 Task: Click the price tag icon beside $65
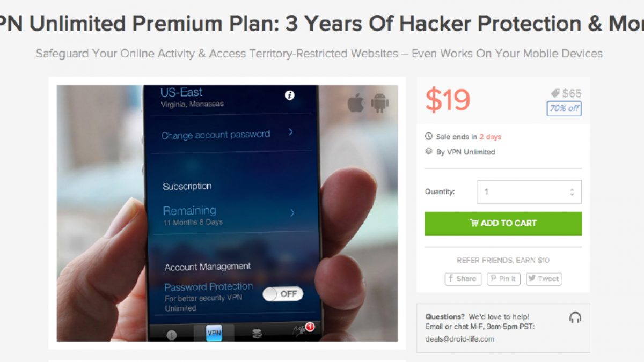pos(555,93)
